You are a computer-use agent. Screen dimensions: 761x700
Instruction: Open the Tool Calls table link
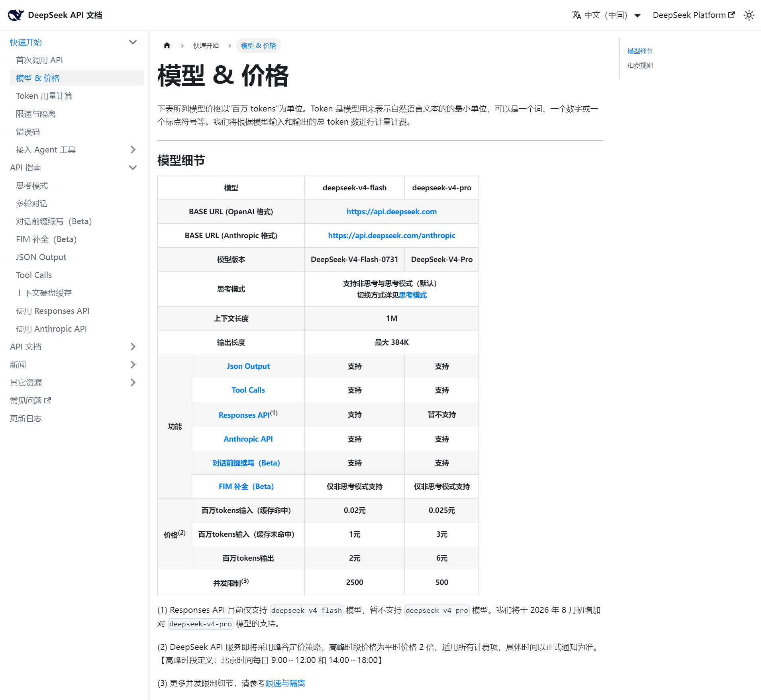click(x=248, y=390)
